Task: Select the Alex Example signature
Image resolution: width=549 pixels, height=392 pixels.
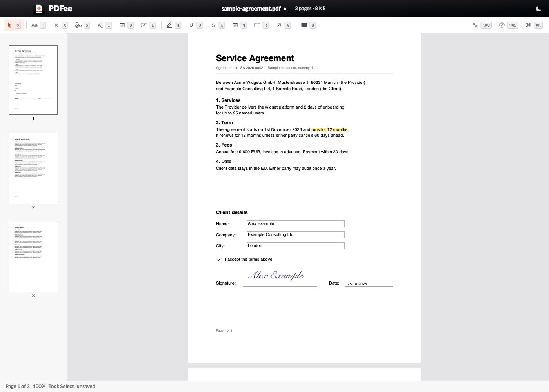Action: click(x=276, y=276)
